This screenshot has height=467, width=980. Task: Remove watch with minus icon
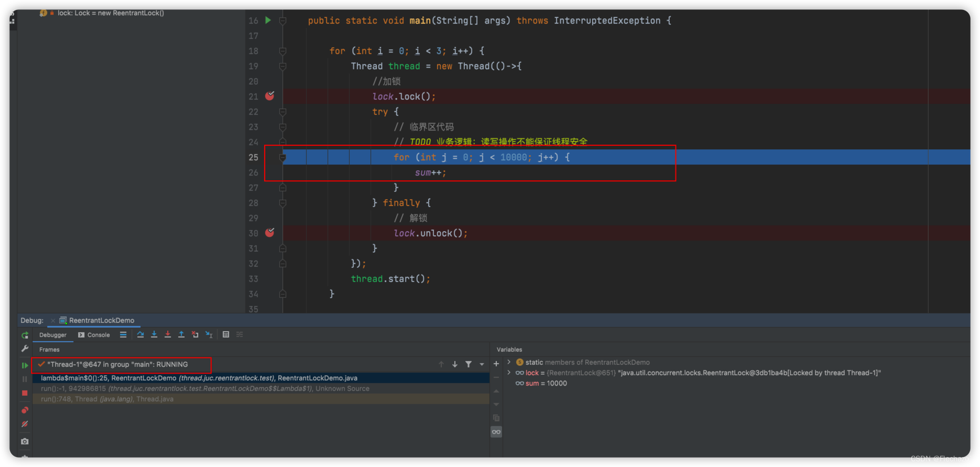pos(496,377)
